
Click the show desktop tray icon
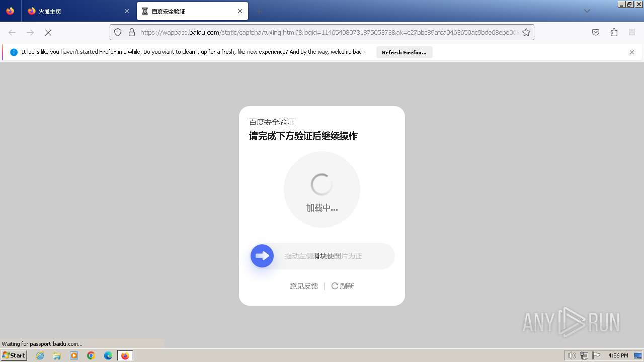[638, 355]
